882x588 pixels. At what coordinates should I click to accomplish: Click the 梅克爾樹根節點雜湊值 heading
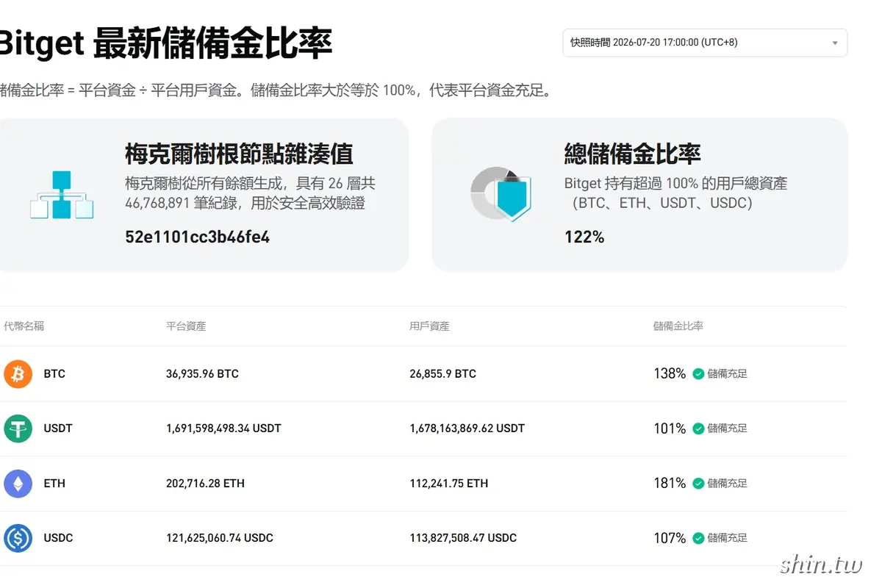pyautogui.click(x=239, y=154)
